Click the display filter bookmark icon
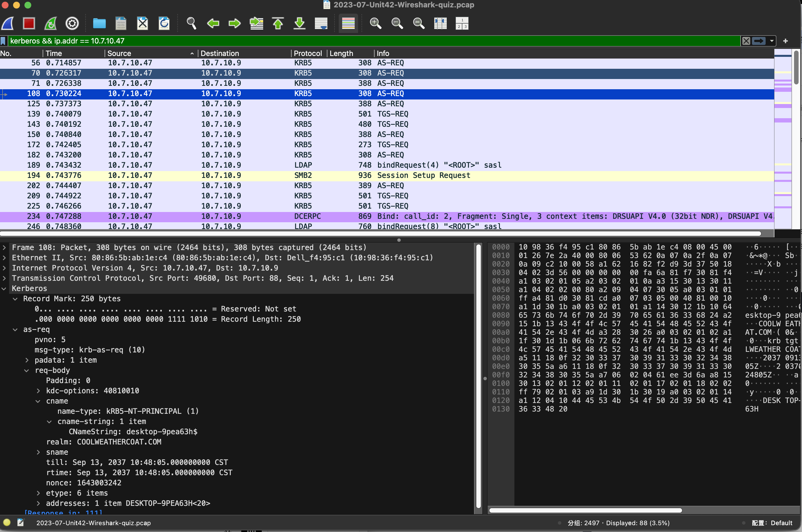This screenshot has height=532, width=802. [x=3, y=41]
